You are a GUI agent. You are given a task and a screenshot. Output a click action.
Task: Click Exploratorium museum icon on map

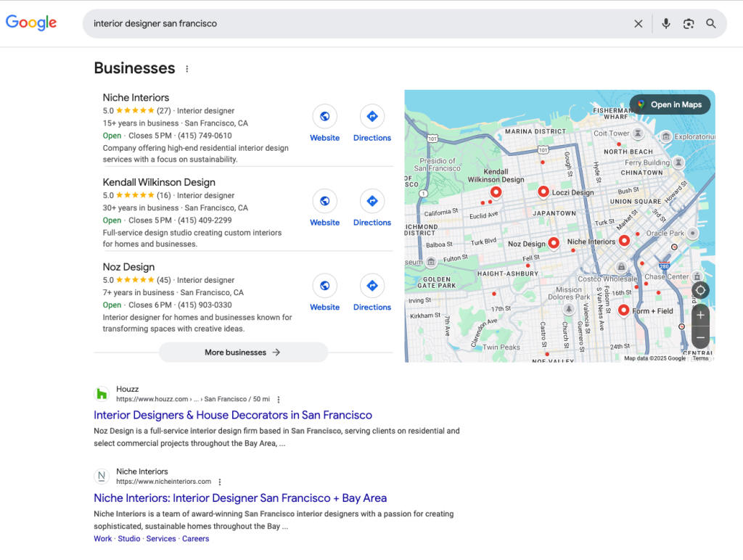coord(666,136)
